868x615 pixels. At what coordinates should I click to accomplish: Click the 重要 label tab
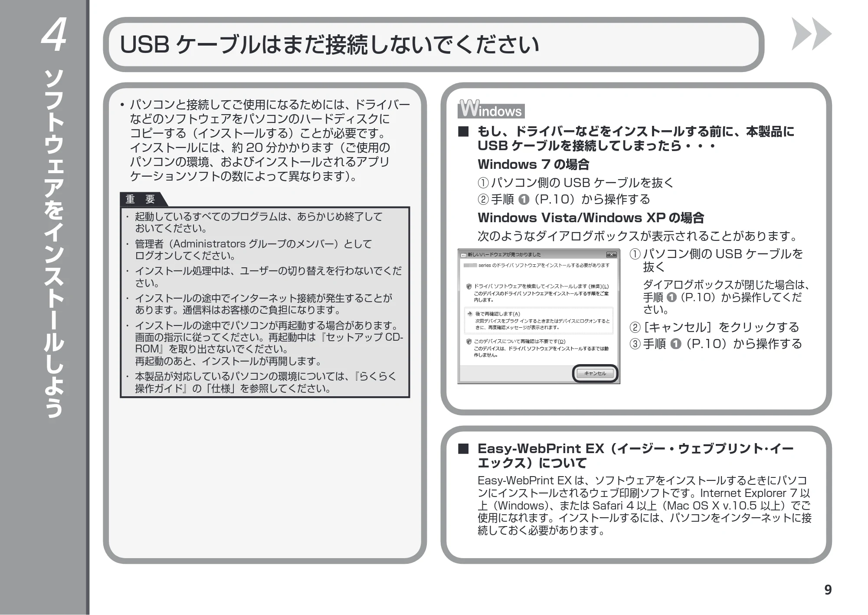coord(141,199)
